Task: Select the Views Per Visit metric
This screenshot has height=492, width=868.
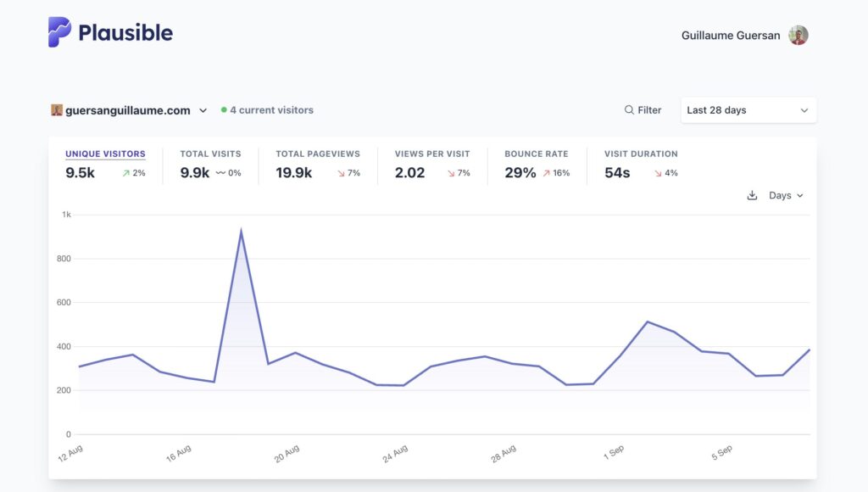Action: [x=432, y=154]
